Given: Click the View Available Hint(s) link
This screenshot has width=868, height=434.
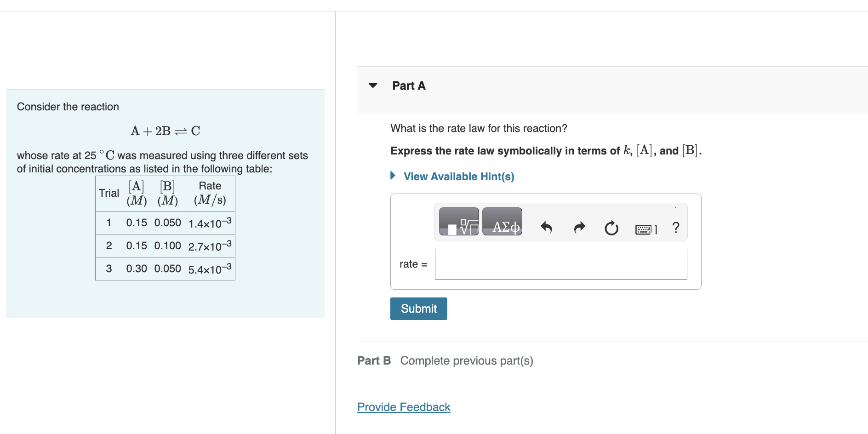Looking at the screenshot, I should [458, 176].
